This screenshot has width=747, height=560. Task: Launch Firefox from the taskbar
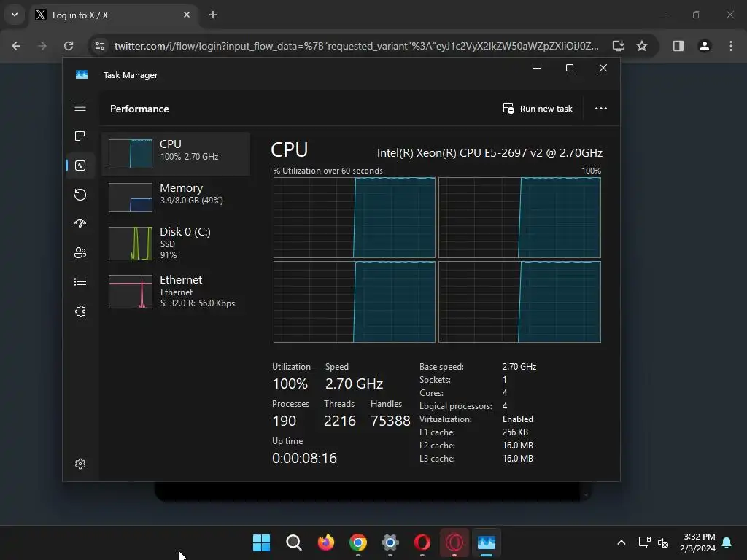[326, 542]
